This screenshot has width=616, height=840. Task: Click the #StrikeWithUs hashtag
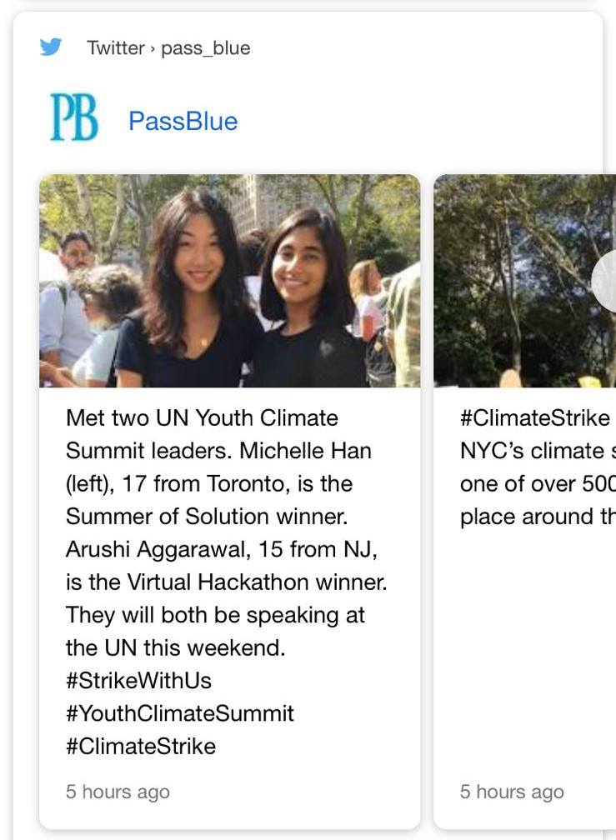click(138, 680)
